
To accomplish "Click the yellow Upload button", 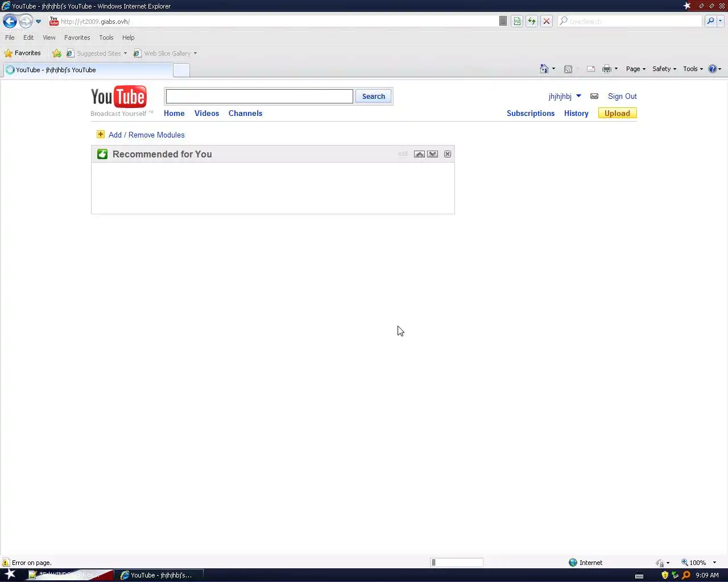I will pos(617,113).
